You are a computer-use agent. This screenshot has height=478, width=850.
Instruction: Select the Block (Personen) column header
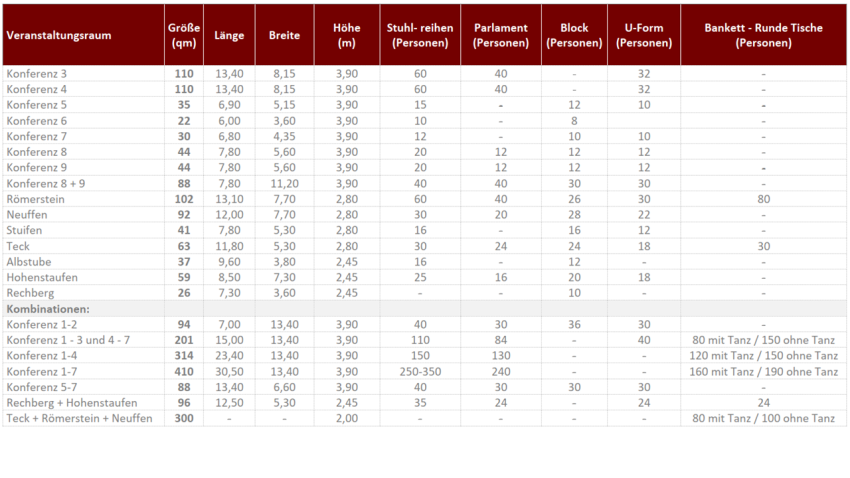click(573, 36)
